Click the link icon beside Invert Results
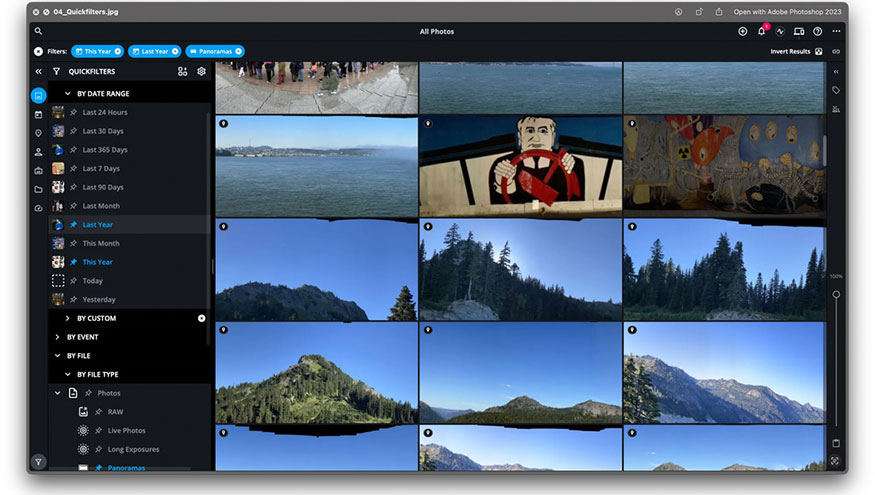 [836, 51]
